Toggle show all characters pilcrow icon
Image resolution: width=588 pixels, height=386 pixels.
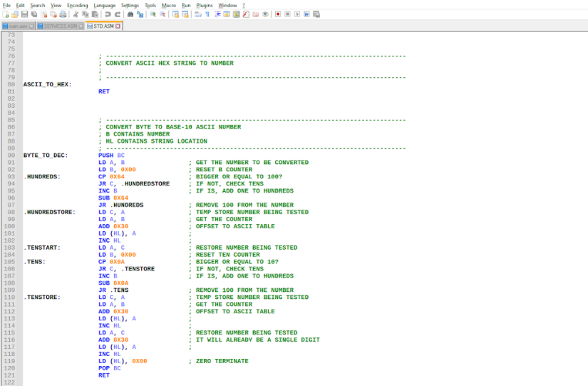click(207, 14)
